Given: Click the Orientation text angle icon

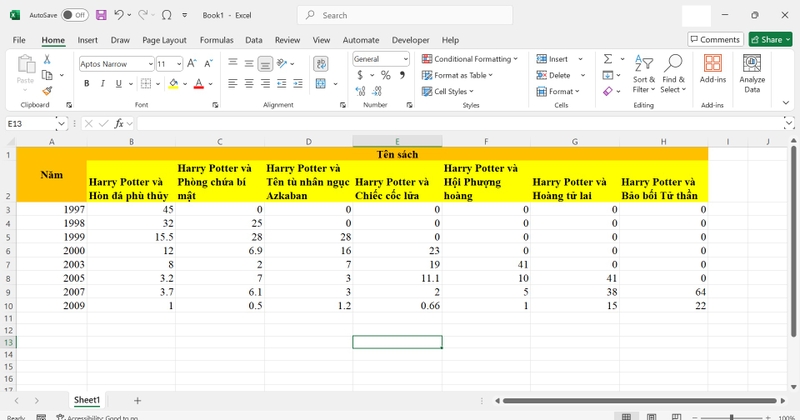Looking at the screenshot, I should coord(282,64).
